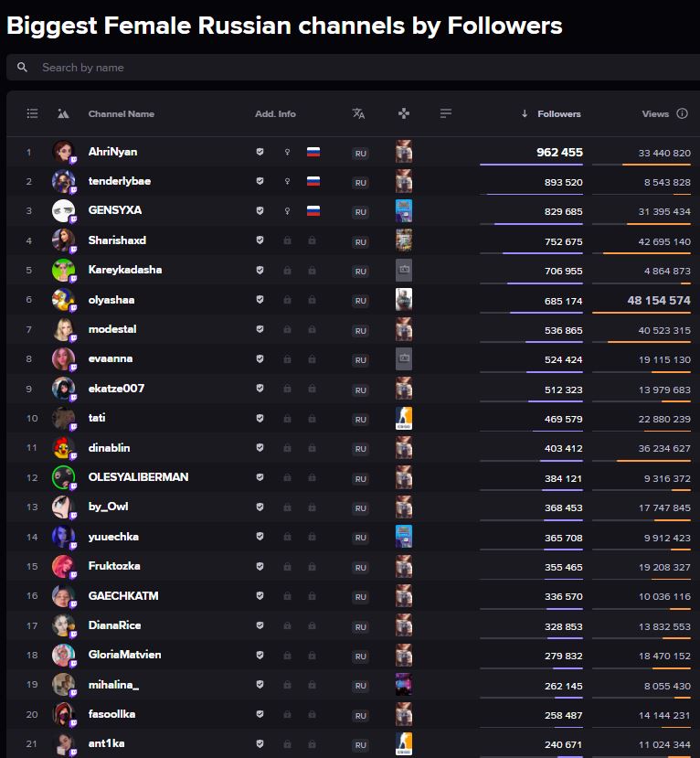The image size is (700, 758).
Task: Click the modestal avatar thumbnail
Action: [x=64, y=330]
